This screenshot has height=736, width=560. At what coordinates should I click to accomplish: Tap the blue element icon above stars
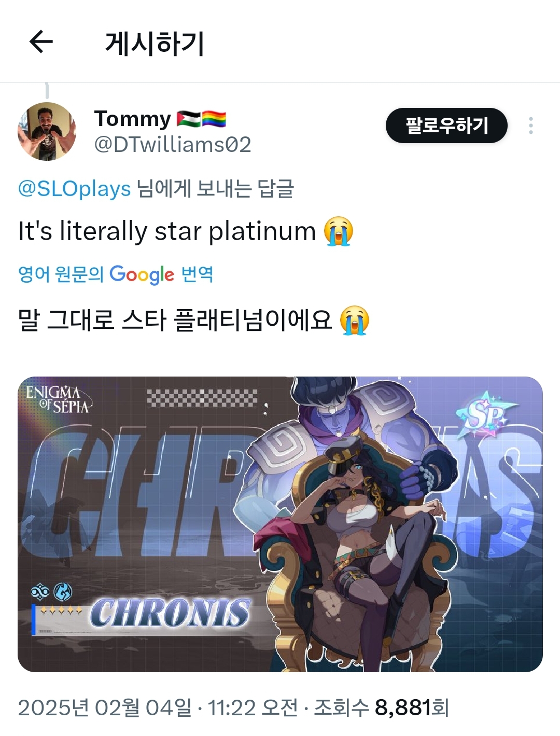(x=63, y=591)
